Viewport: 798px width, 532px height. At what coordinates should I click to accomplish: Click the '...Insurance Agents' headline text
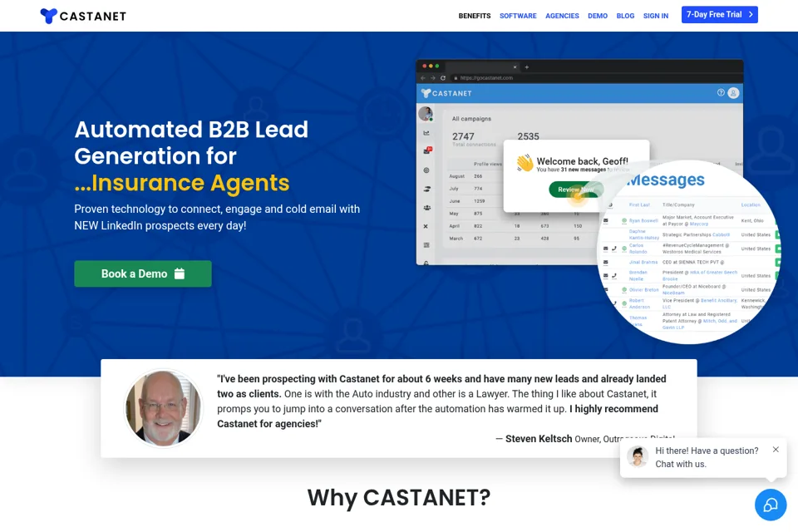[x=182, y=182]
